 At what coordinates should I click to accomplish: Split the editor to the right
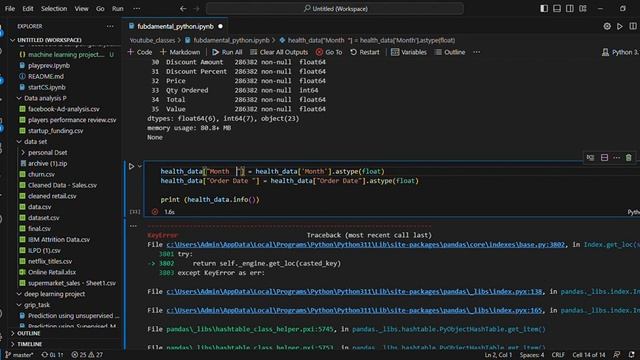pyautogui.click(x=633, y=27)
